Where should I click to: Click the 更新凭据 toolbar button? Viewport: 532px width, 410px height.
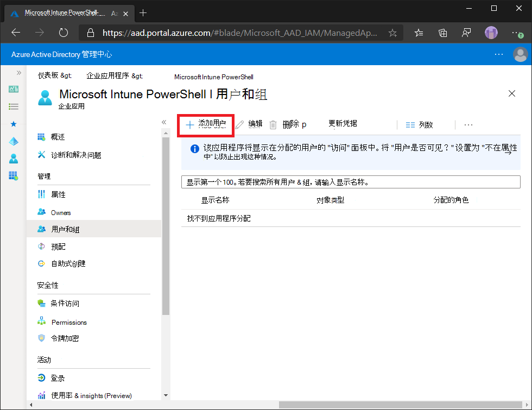[x=343, y=124]
